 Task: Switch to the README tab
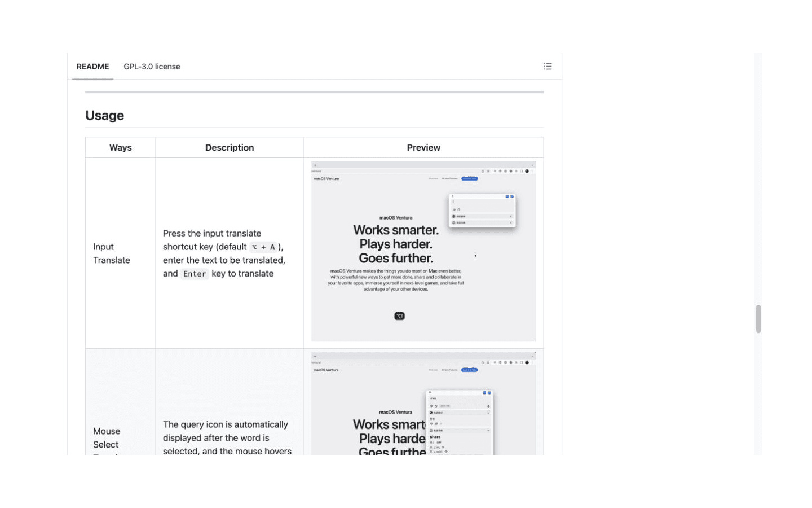pos(92,67)
